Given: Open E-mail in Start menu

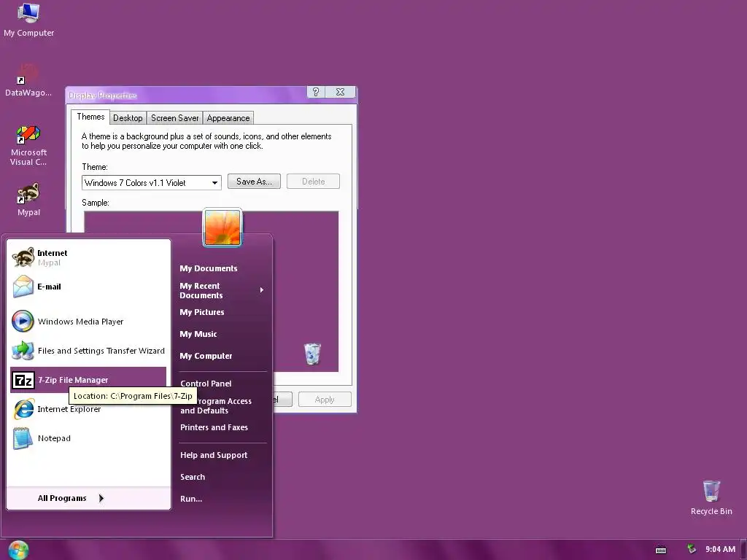Looking at the screenshot, I should coord(88,287).
